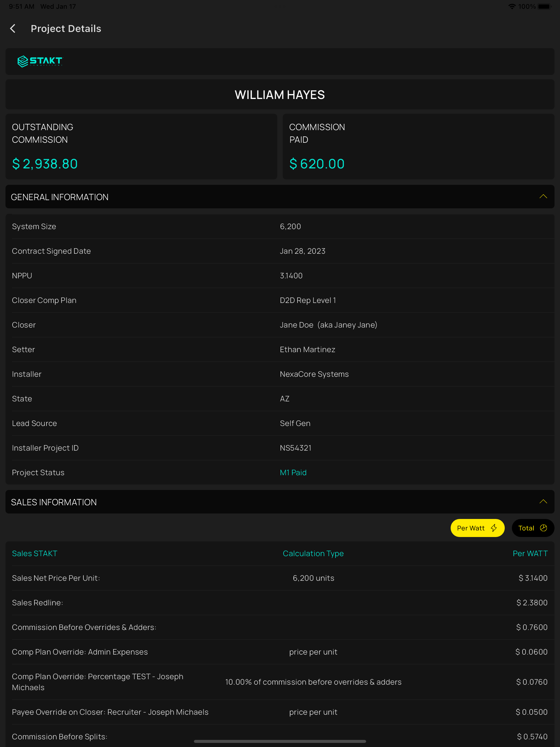Tap the battery status icon
Viewport: 560px width, 747px height.
tap(544, 6)
